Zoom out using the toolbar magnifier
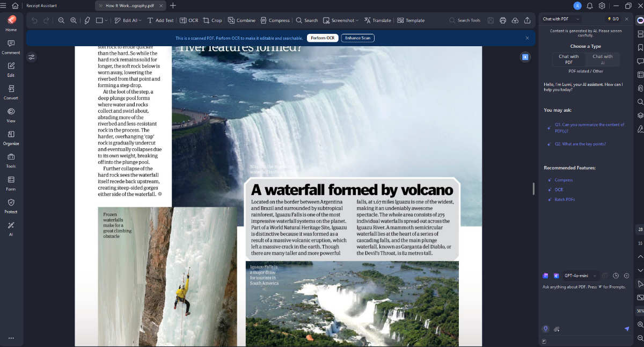This screenshot has height=347, width=644. tap(61, 20)
